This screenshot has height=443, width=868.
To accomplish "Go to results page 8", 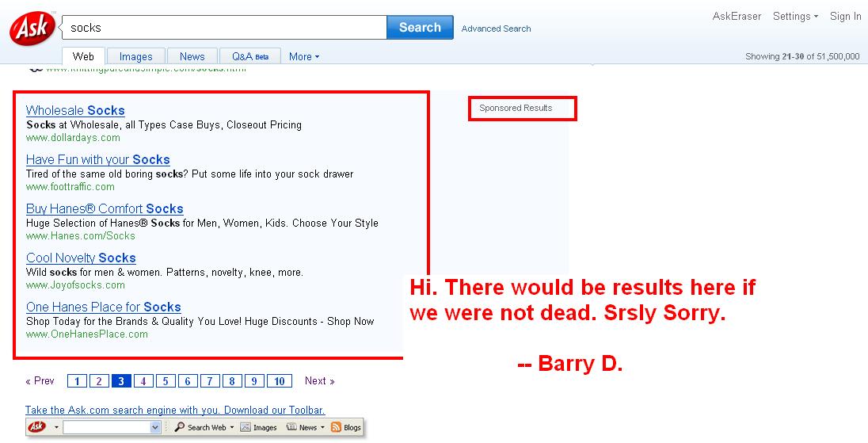I will [x=232, y=381].
